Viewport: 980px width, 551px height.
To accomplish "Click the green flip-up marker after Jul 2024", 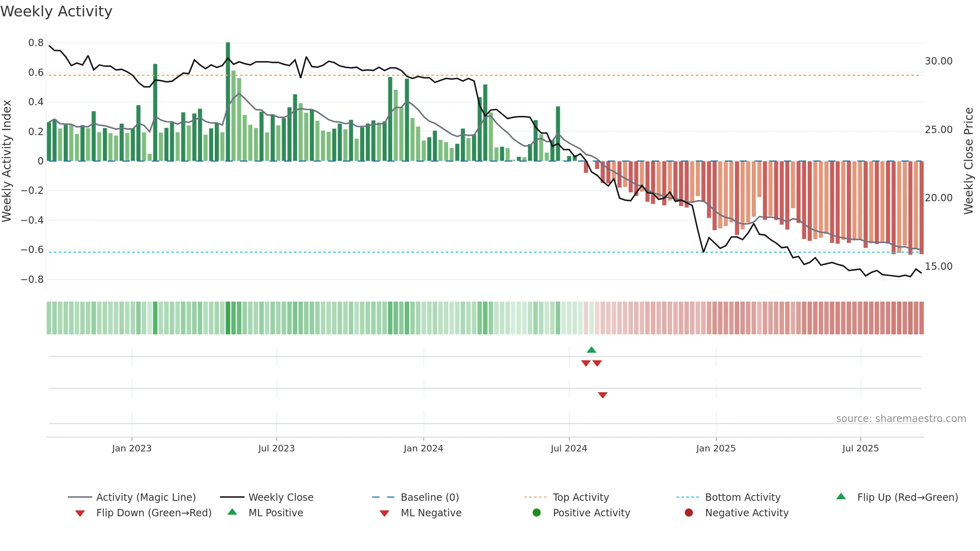I will [591, 350].
